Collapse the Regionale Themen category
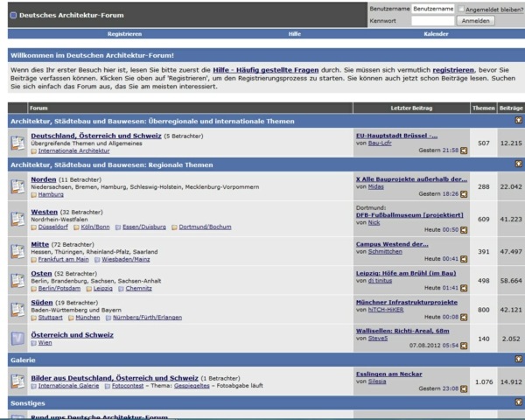 pyautogui.click(x=518, y=164)
